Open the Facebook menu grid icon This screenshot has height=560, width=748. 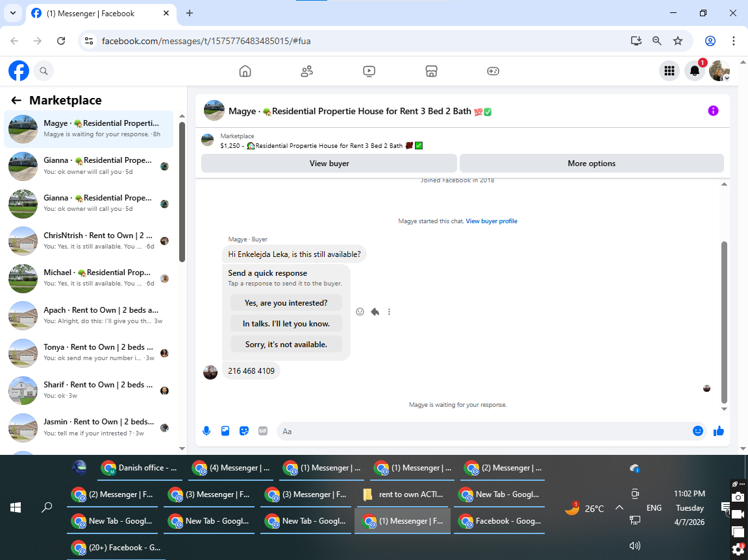point(669,71)
